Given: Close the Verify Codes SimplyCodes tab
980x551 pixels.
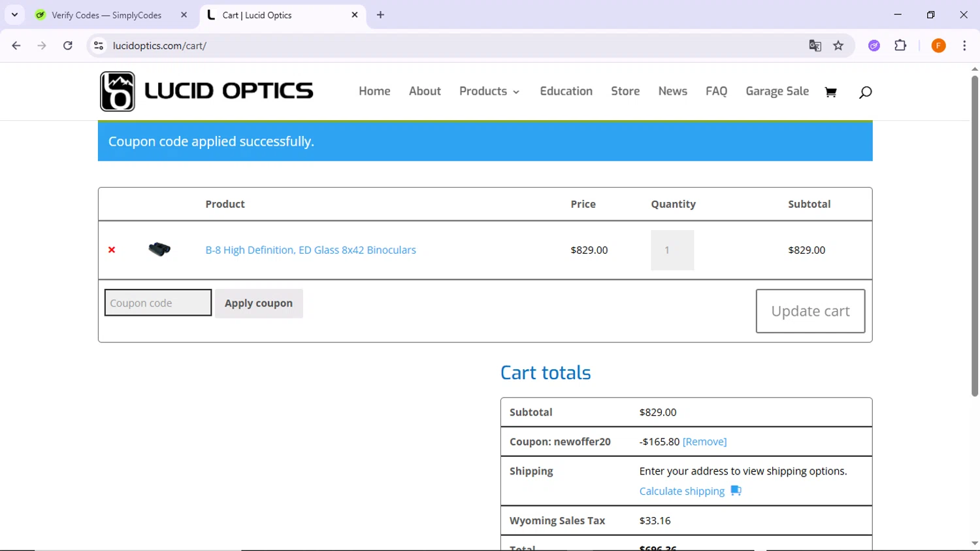Looking at the screenshot, I should pos(184,15).
